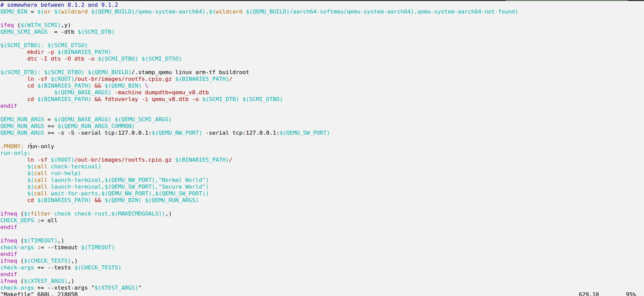
Task: Click the QEMU_SCMI_ARGS definition line
Action: pyautogui.click(x=58, y=32)
